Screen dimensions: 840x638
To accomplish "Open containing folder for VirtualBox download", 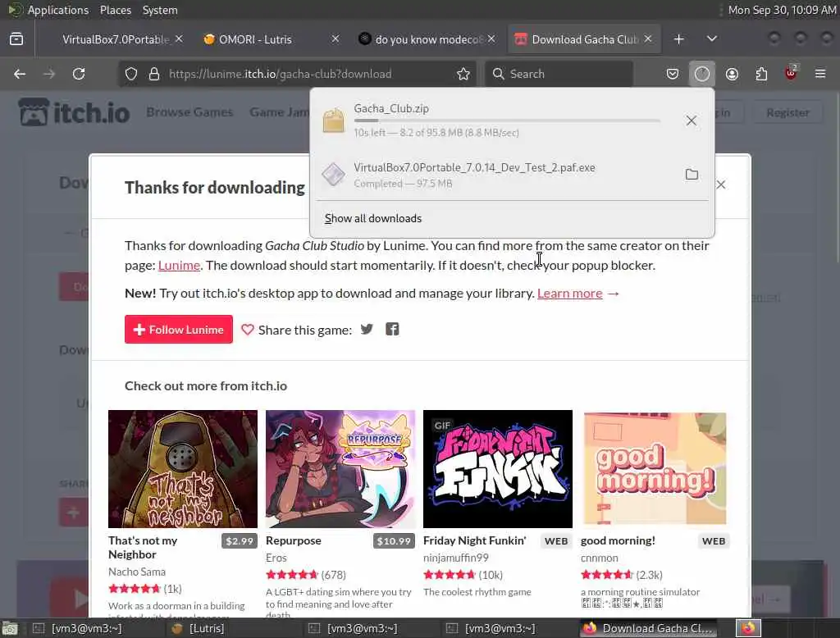I will click(692, 174).
